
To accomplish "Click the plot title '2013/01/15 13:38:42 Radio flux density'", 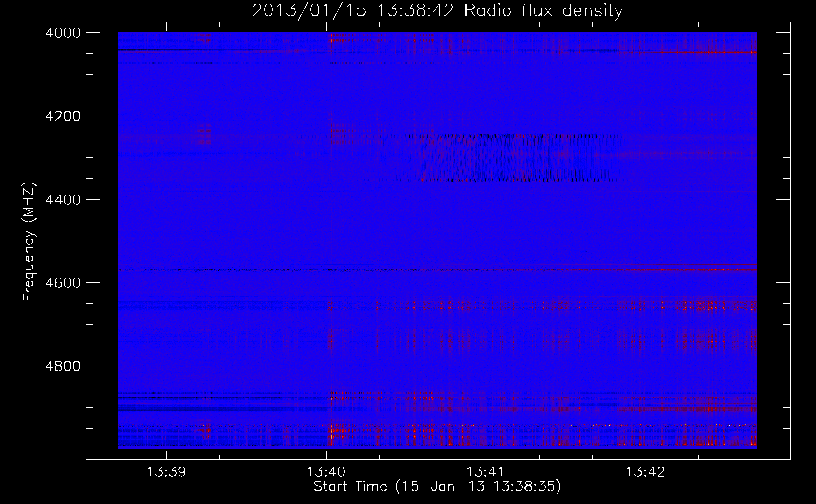I will (x=437, y=11).
